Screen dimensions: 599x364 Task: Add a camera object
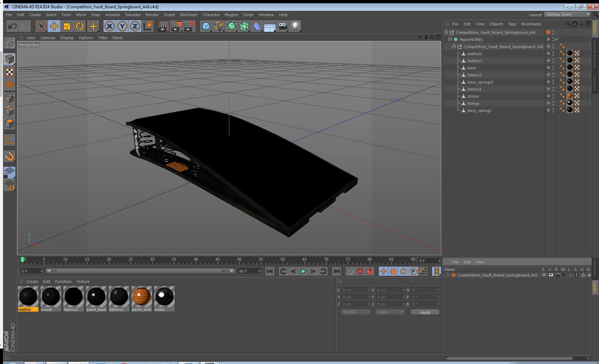(283, 26)
